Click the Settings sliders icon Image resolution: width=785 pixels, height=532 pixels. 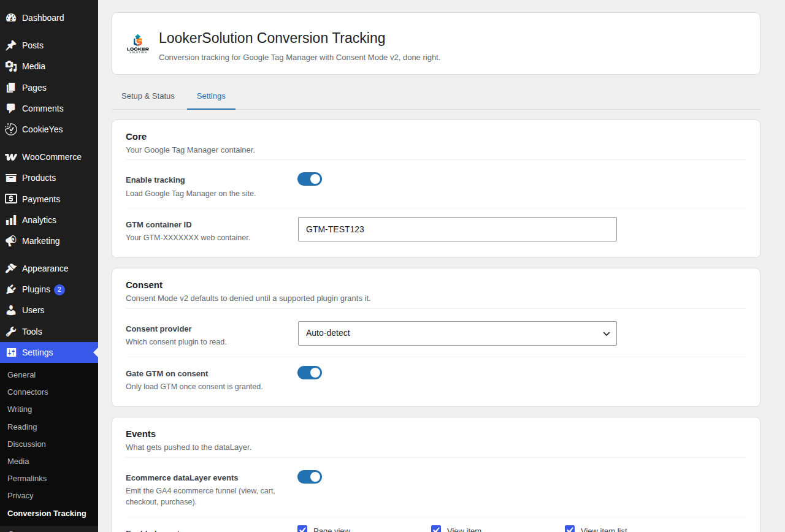click(x=11, y=352)
